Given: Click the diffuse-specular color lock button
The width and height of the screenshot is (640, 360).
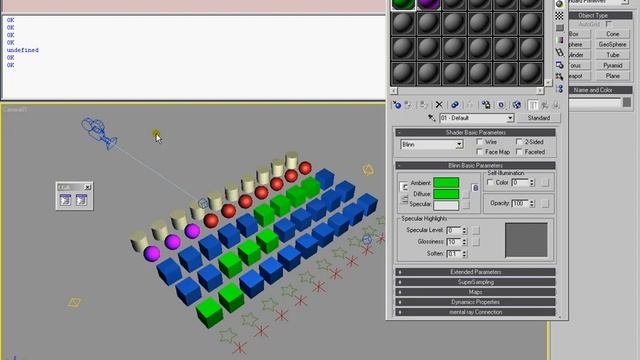Looking at the screenshot, I should click(x=404, y=199).
